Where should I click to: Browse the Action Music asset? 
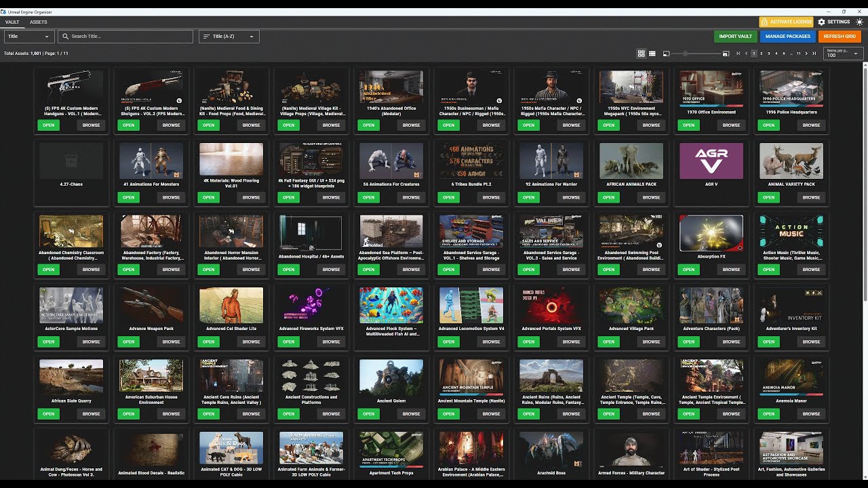[x=811, y=270]
